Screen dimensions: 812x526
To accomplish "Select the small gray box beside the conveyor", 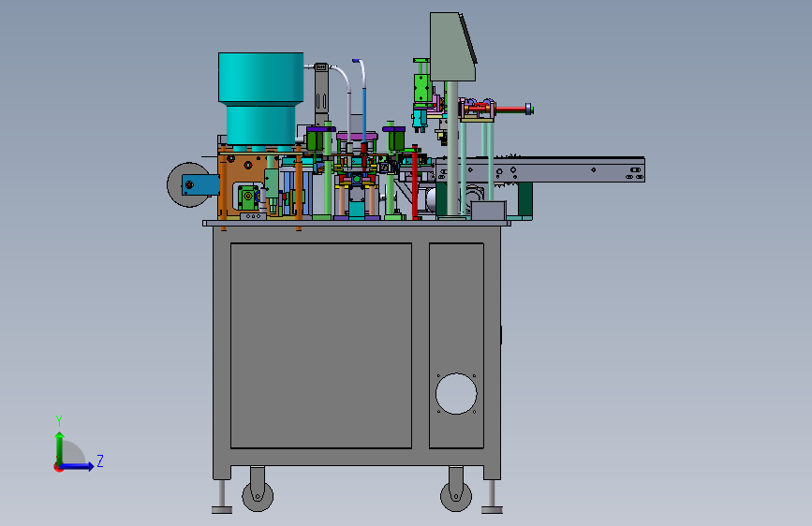I will click(488, 211).
